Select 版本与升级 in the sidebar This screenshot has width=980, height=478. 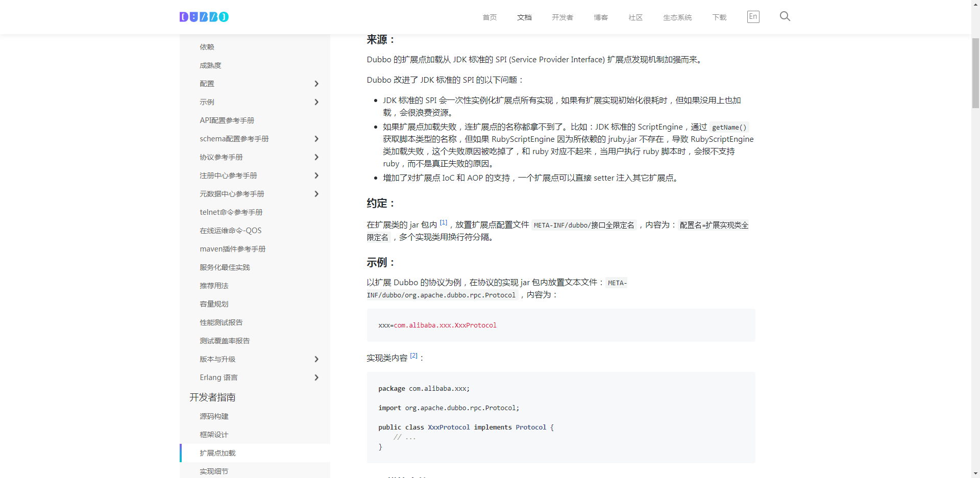[217, 359]
